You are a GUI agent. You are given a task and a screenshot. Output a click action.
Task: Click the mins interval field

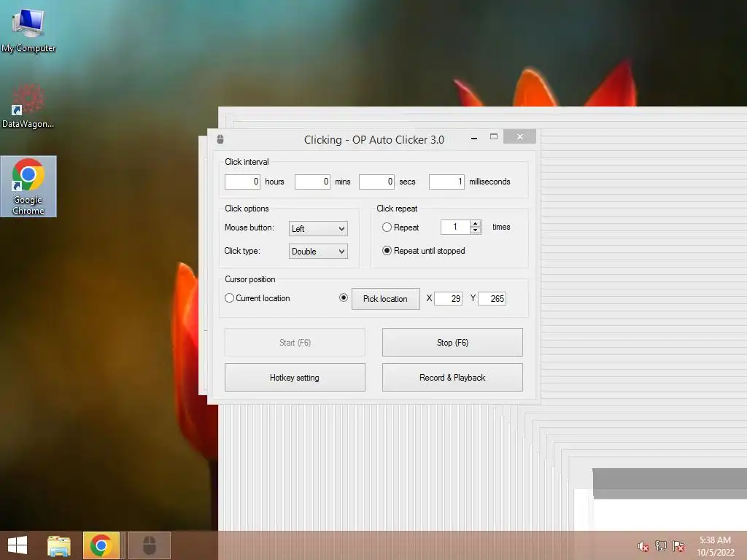pyautogui.click(x=312, y=182)
